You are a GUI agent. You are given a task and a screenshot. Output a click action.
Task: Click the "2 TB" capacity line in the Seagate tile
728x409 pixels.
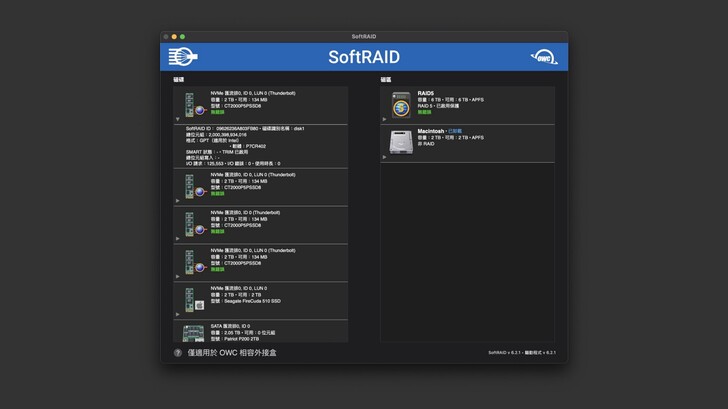pyautogui.click(x=236, y=295)
